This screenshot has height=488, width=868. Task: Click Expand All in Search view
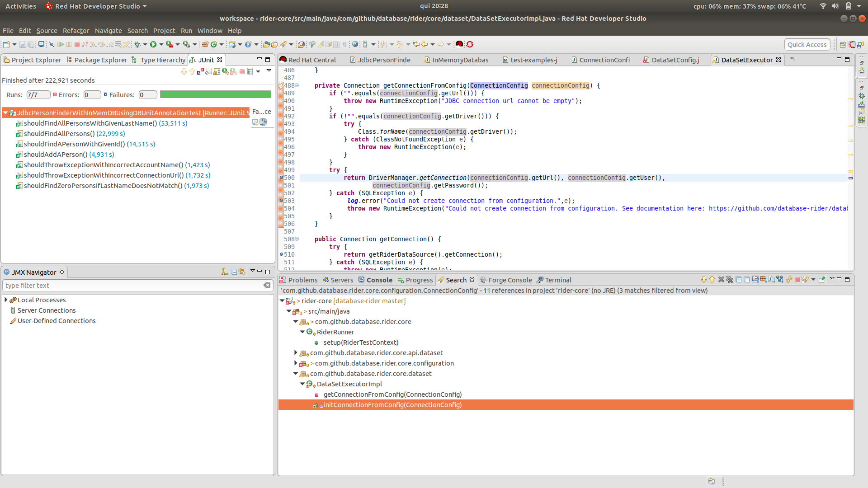738,280
